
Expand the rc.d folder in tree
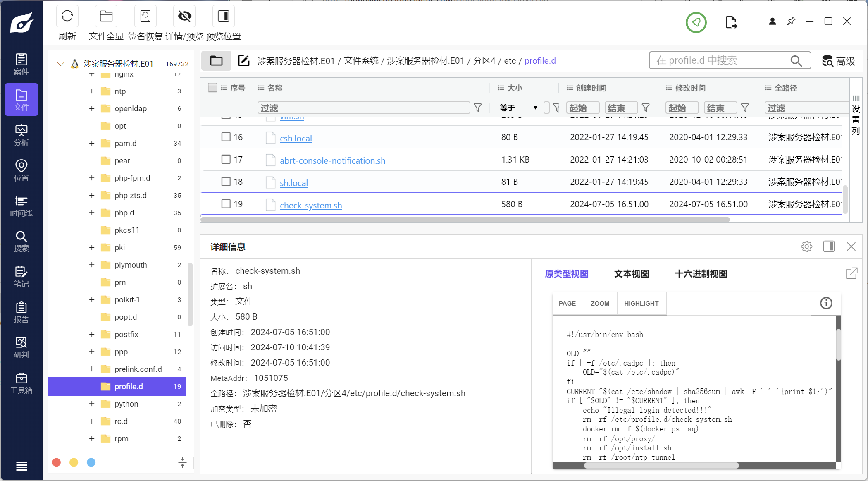[92, 421]
